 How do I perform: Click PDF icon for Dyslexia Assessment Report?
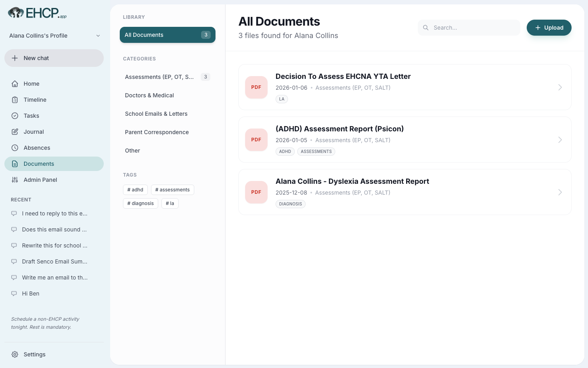(x=256, y=192)
